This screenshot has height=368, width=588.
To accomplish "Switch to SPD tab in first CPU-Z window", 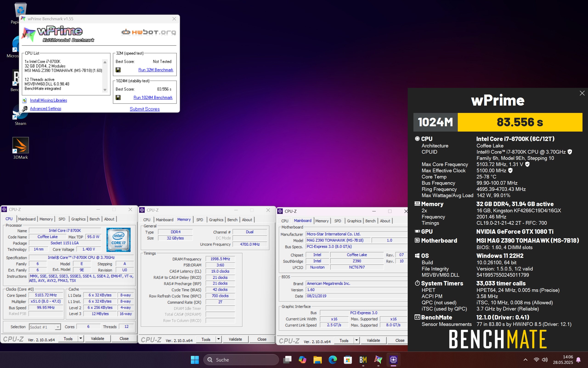I will tap(62, 219).
